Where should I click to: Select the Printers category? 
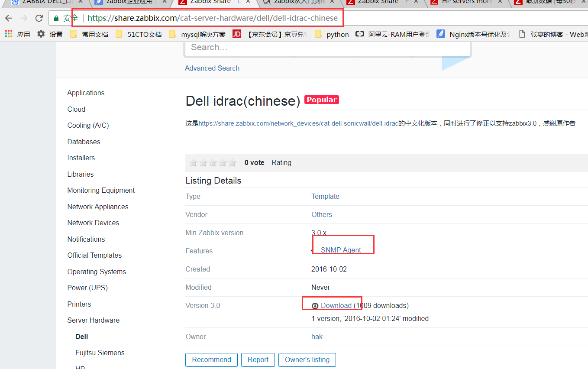79,304
